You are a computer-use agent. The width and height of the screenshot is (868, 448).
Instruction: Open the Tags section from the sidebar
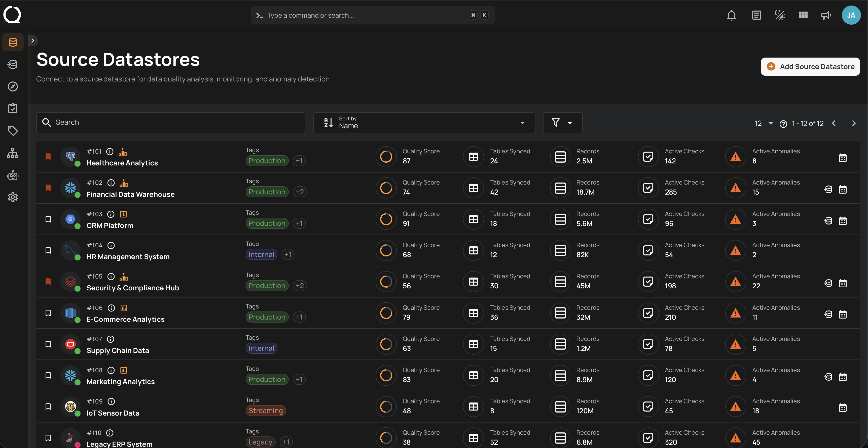click(x=13, y=130)
